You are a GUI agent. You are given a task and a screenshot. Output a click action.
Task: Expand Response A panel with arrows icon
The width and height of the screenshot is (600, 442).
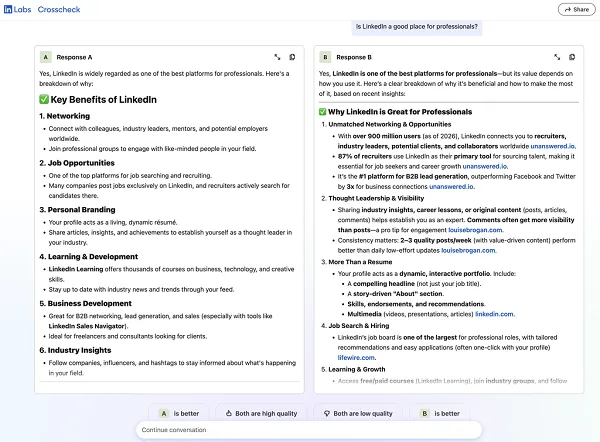[277, 57]
